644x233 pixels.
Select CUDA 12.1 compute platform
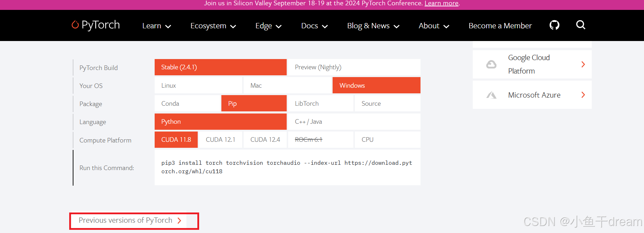point(221,140)
